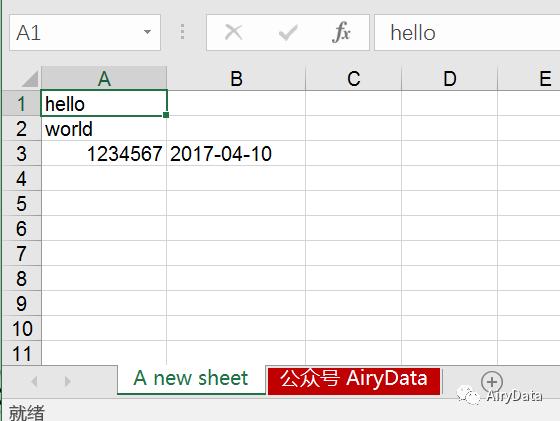
Task: Select column A header
Action: click(104, 79)
